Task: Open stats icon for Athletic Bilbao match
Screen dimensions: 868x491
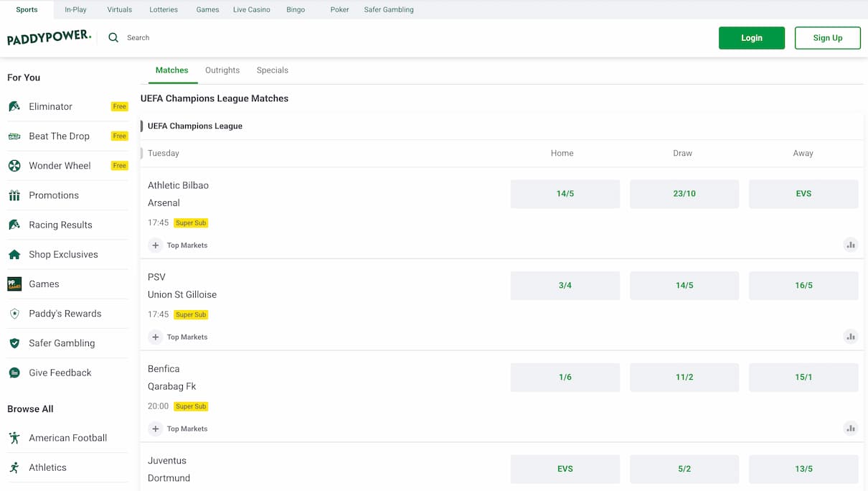Action: 851,245
